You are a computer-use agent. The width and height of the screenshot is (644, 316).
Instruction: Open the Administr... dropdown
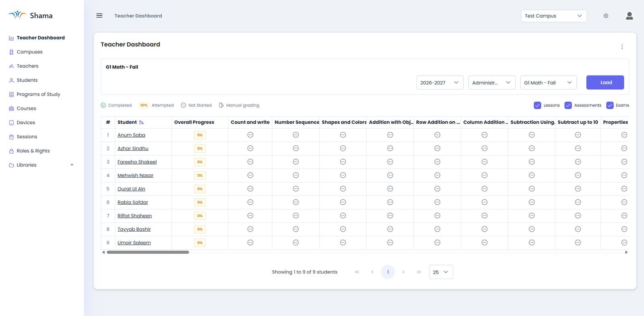pyautogui.click(x=492, y=82)
